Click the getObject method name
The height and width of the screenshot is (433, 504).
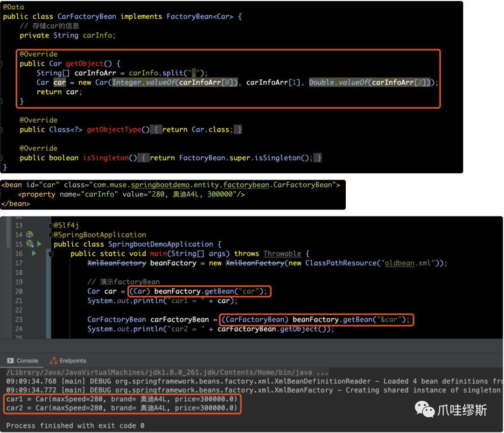(x=84, y=63)
